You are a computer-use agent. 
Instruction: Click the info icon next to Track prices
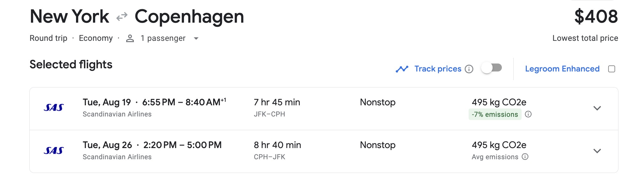tap(469, 69)
